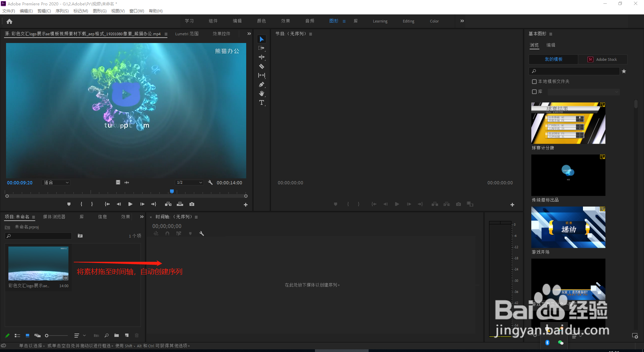
Task: Switch to the 效果控件 tab
Action: 221,34
